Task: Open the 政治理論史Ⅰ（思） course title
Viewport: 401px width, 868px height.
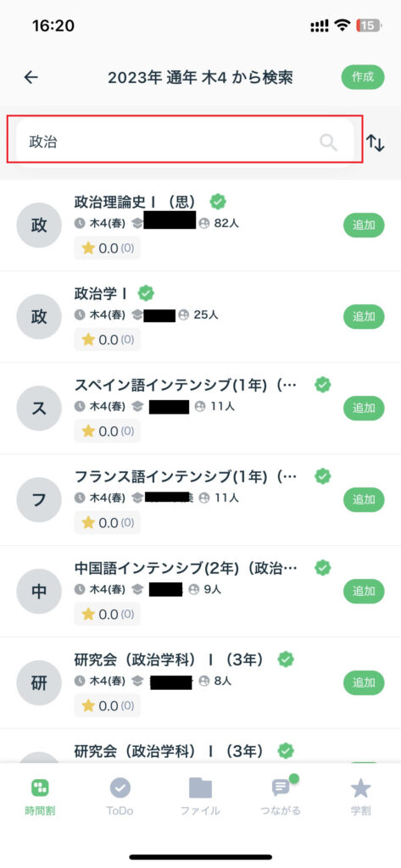Action: pyautogui.click(x=140, y=203)
